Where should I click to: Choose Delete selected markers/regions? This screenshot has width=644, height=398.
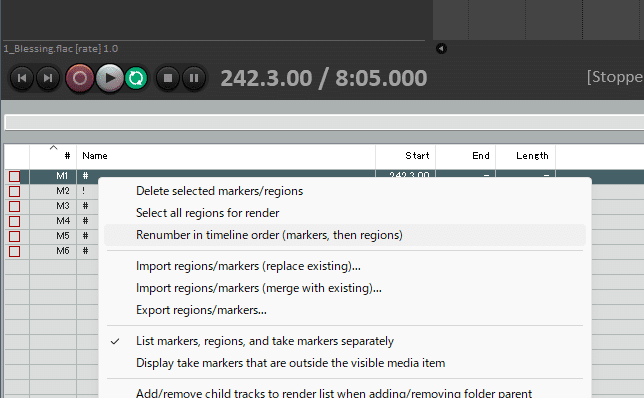tap(345, 191)
